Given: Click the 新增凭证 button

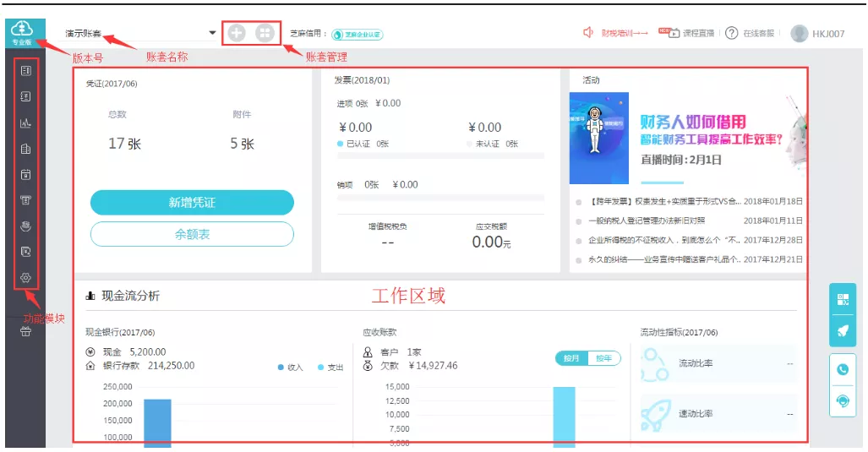Looking at the screenshot, I should coord(192,203).
